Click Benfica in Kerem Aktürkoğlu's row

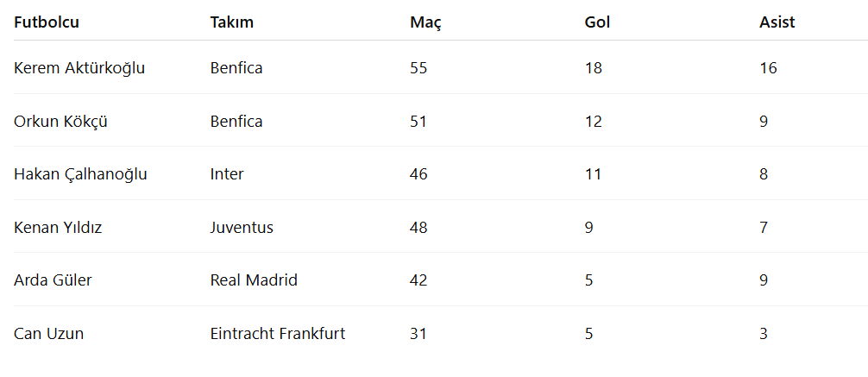pos(236,68)
